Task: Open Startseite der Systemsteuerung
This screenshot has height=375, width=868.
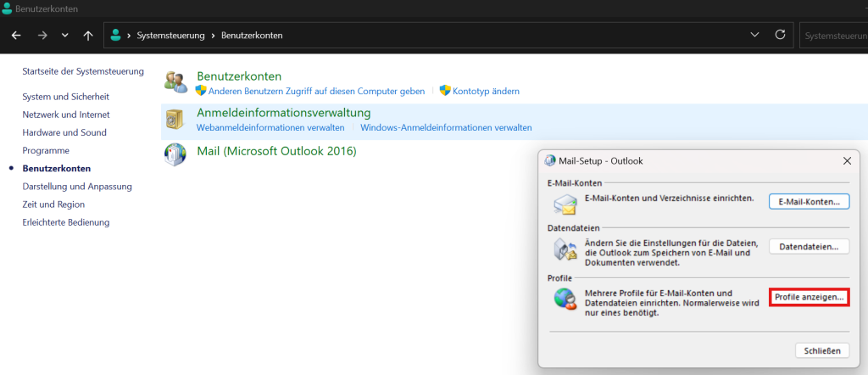Action: [x=83, y=71]
